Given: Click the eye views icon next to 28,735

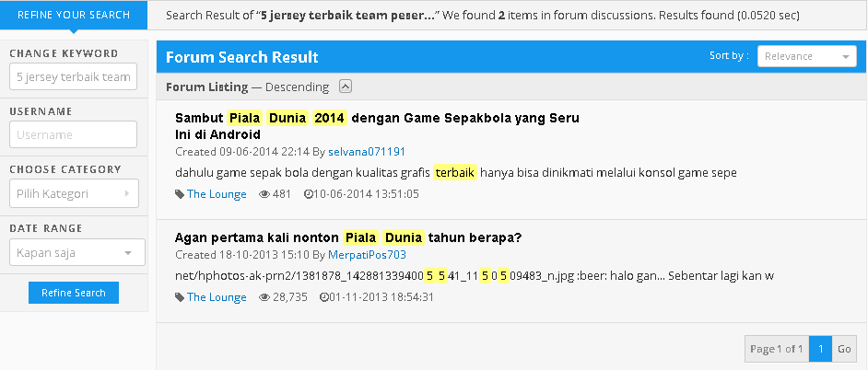Looking at the screenshot, I should click(x=264, y=297).
